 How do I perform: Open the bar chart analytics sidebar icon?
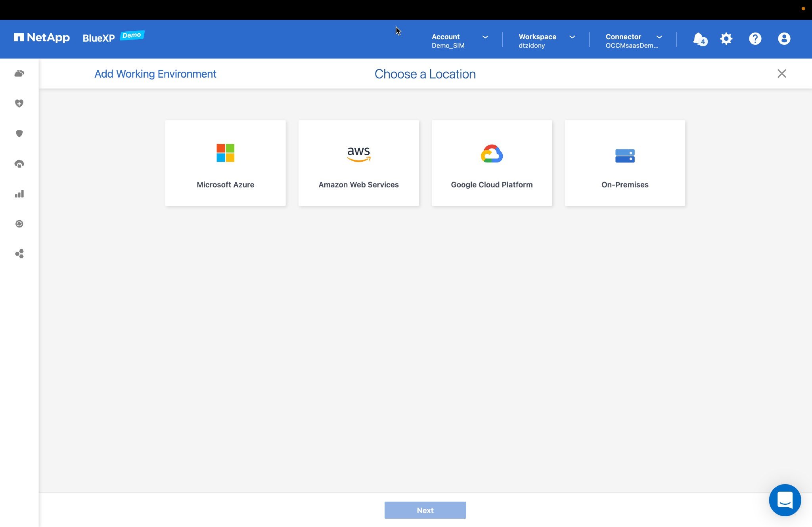pos(19,194)
